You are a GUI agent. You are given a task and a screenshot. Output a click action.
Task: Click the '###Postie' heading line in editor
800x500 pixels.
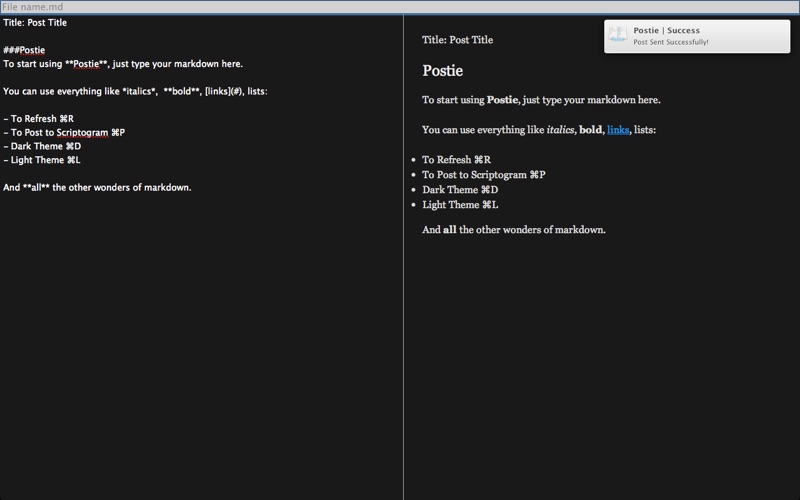click(x=24, y=50)
